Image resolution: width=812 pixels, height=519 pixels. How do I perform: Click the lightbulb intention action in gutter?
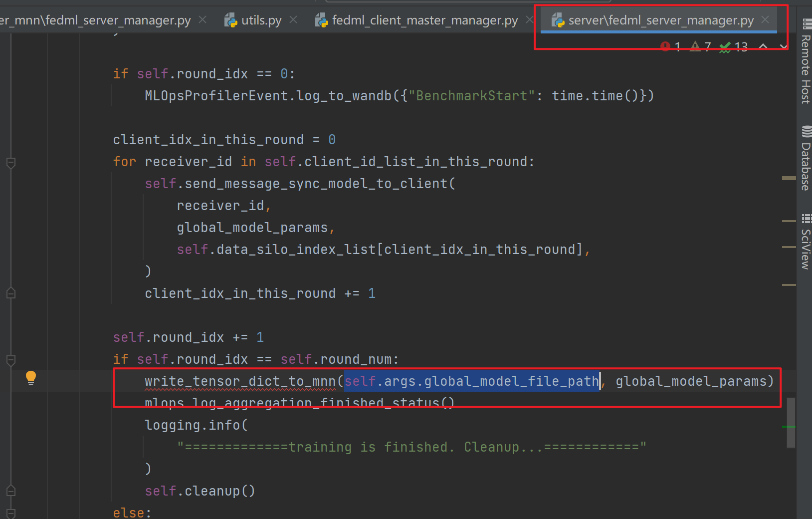pos(30,378)
